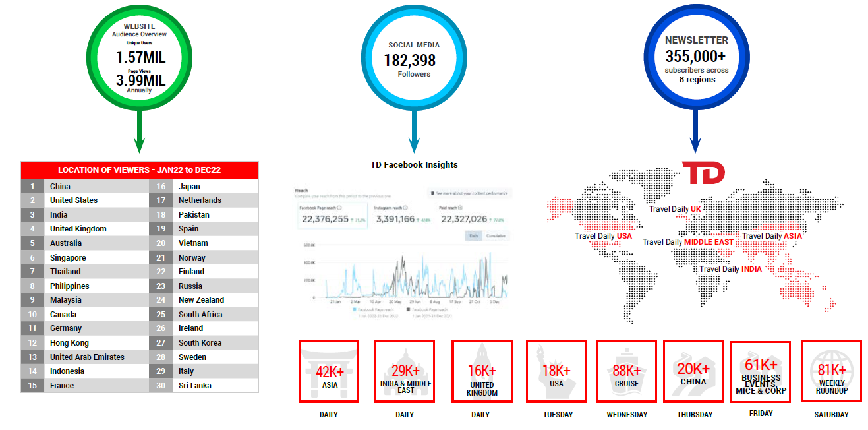Select United Arab Emirates row

(x=86, y=357)
